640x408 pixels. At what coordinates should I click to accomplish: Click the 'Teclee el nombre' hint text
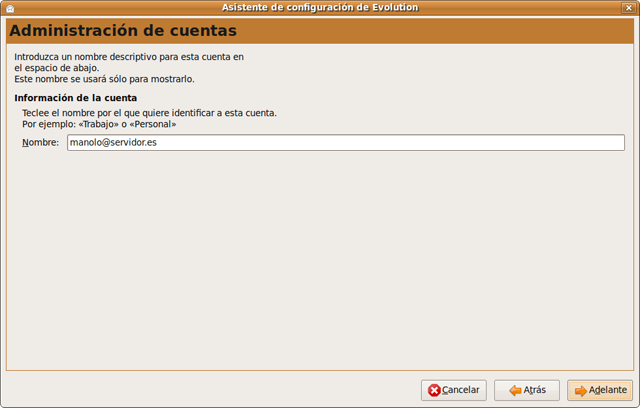pyautogui.click(x=149, y=113)
